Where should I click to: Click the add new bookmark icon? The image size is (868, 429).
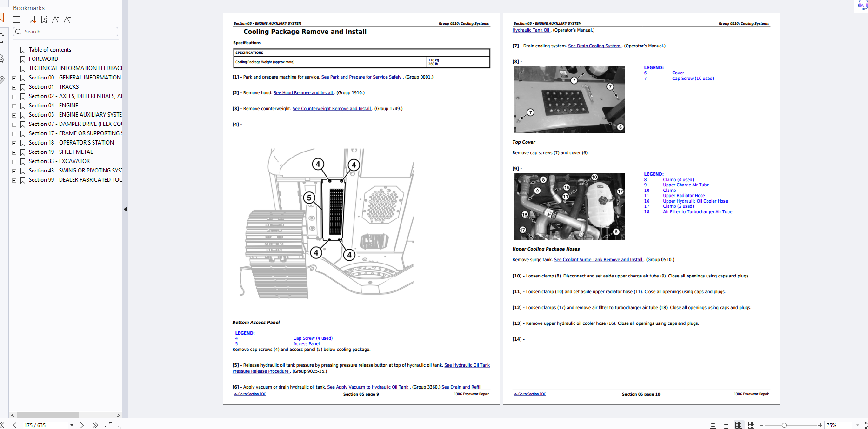[33, 20]
